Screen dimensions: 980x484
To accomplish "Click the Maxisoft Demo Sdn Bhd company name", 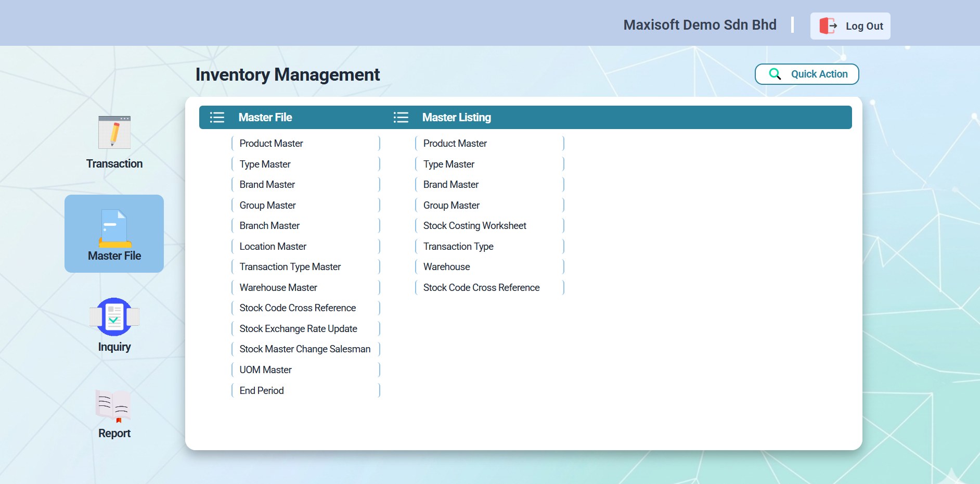I will point(700,25).
